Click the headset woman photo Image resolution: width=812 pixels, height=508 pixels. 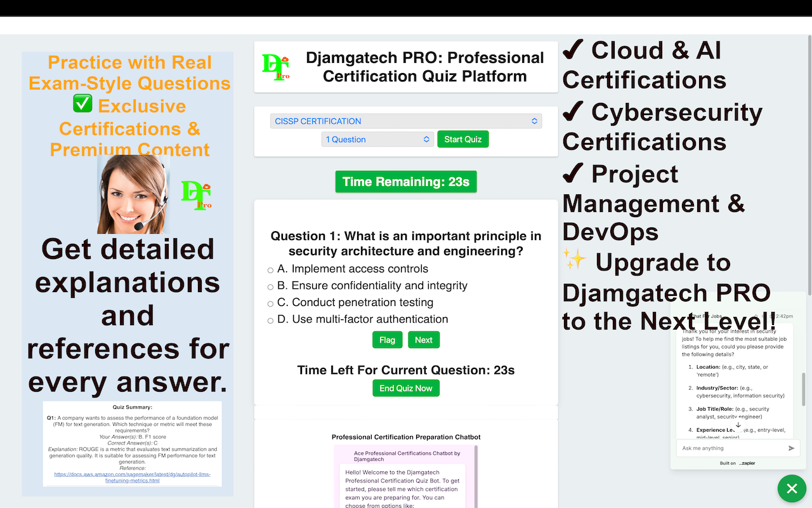[x=133, y=194]
